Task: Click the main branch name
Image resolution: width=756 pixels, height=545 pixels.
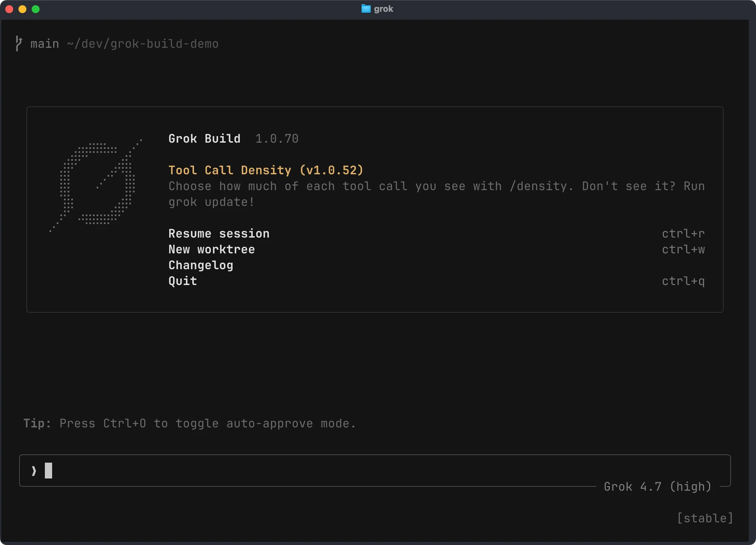Action: [x=45, y=44]
